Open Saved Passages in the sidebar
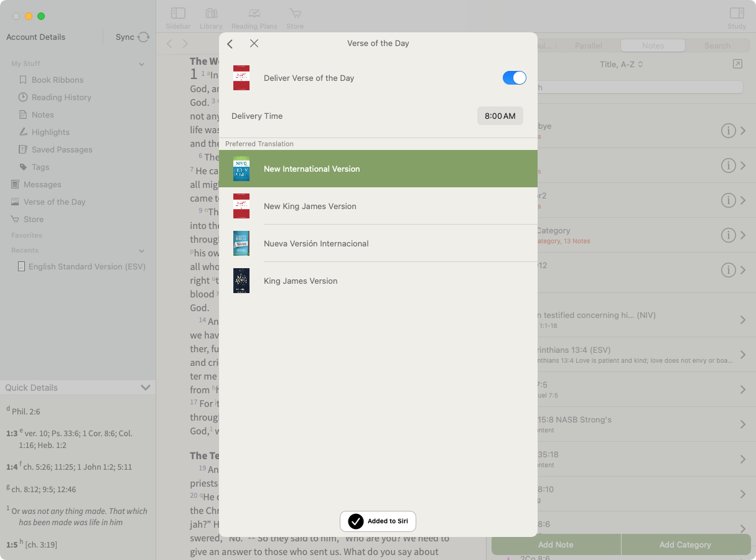The image size is (756, 560). pos(62,149)
